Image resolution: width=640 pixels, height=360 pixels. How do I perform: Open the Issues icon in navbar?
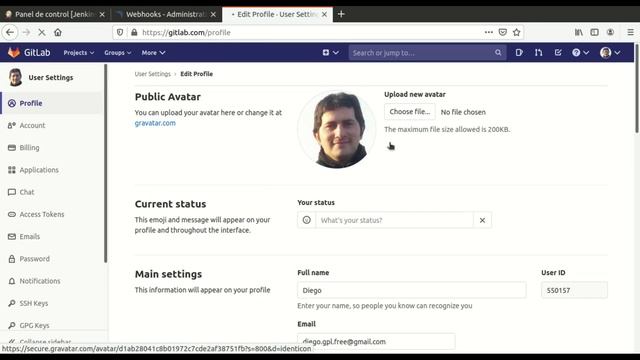[x=519, y=53]
